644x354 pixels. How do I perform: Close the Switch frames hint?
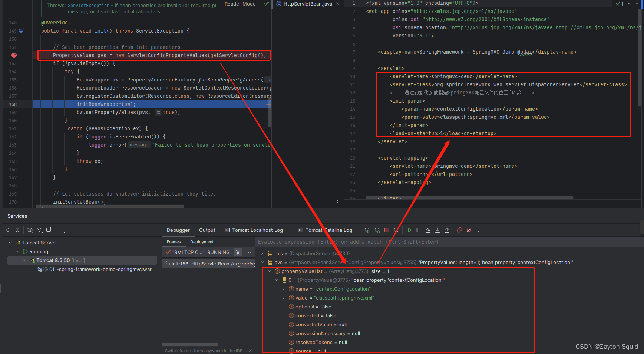(250, 351)
